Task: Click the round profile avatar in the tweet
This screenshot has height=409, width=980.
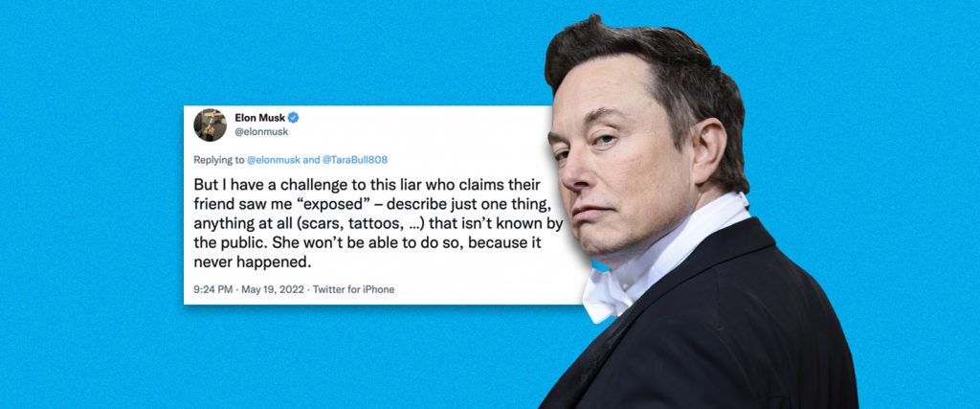Action: point(210,125)
